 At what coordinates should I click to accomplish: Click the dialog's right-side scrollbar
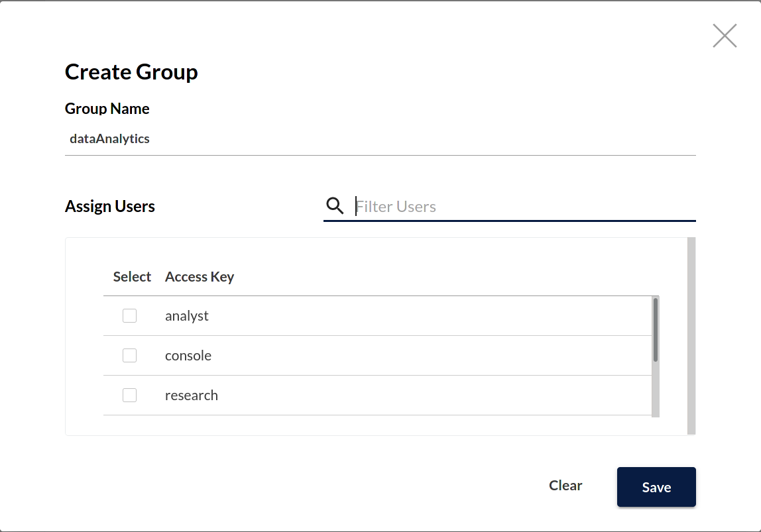tap(691, 331)
